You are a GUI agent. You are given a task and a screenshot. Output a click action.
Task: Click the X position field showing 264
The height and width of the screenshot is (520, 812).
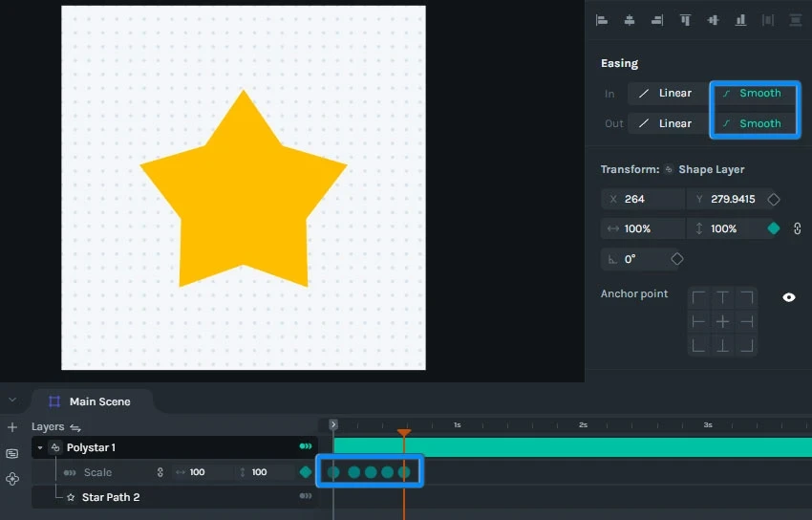tap(643, 200)
